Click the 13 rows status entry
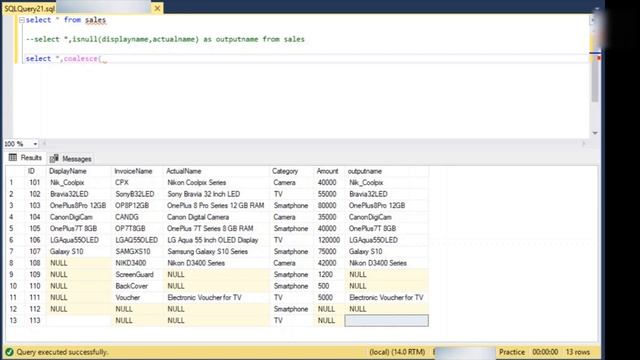 point(578,352)
